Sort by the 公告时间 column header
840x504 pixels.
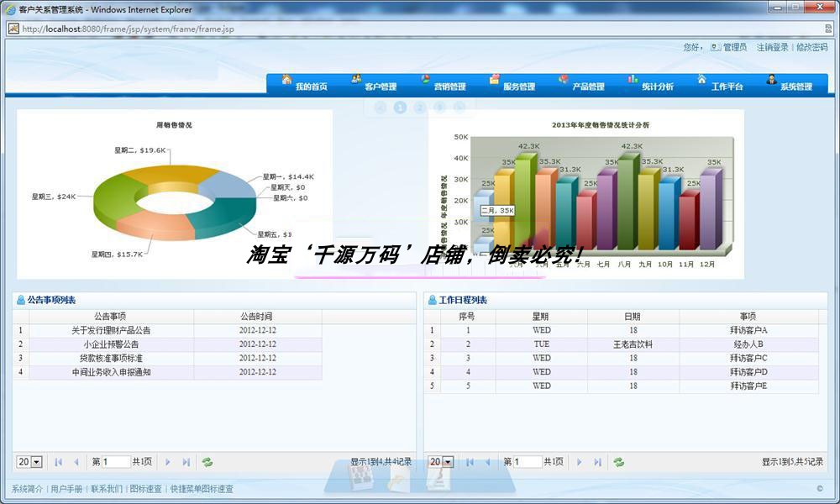coord(256,317)
